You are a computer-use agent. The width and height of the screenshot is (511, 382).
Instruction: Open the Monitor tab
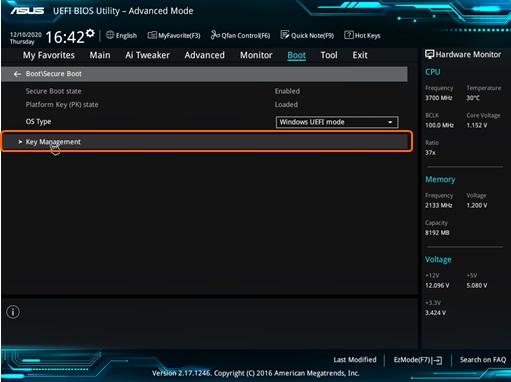point(256,55)
